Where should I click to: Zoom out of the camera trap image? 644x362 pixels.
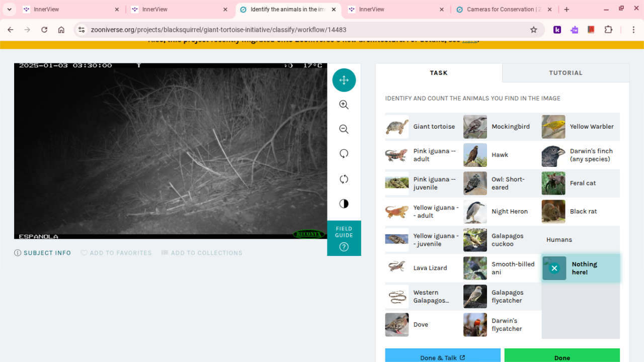pyautogui.click(x=344, y=129)
